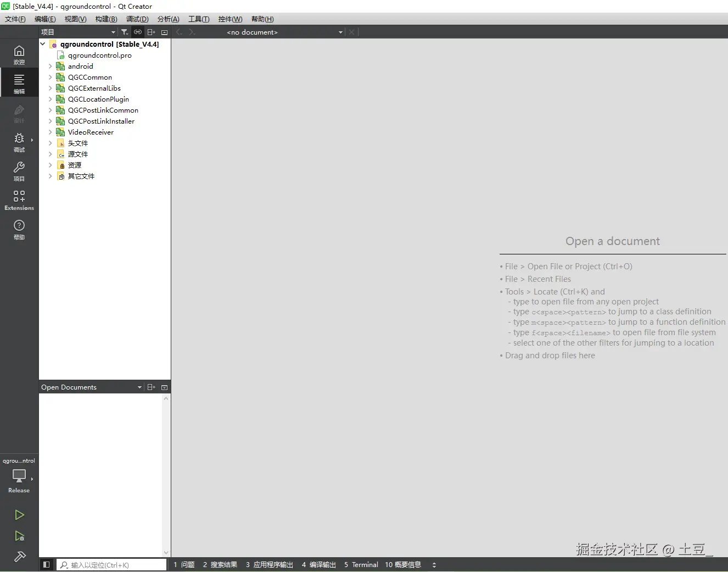Show the 2 搜索结果 pane

point(220,565)
